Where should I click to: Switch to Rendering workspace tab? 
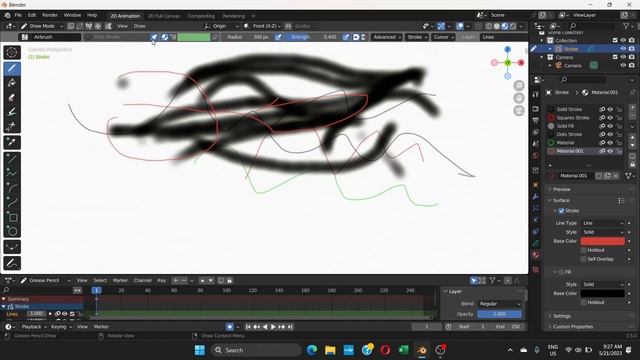[234, 16]
